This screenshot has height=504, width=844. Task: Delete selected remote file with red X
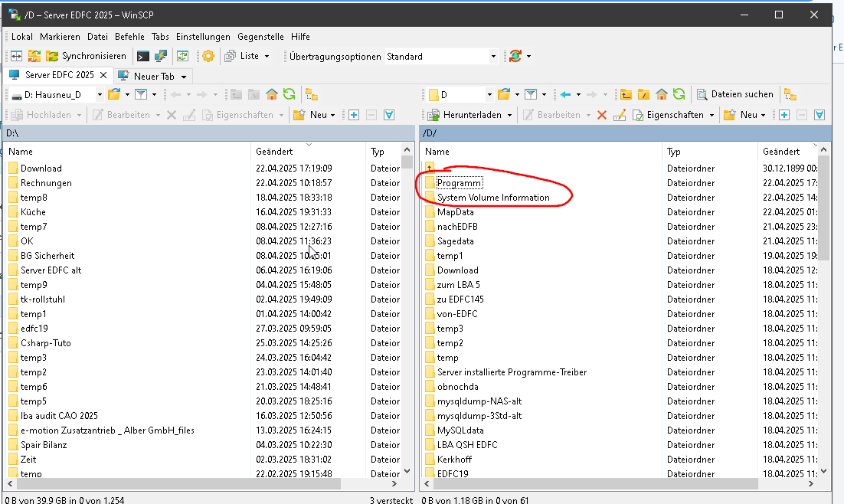pyautogui.click(x=601, y=115)
